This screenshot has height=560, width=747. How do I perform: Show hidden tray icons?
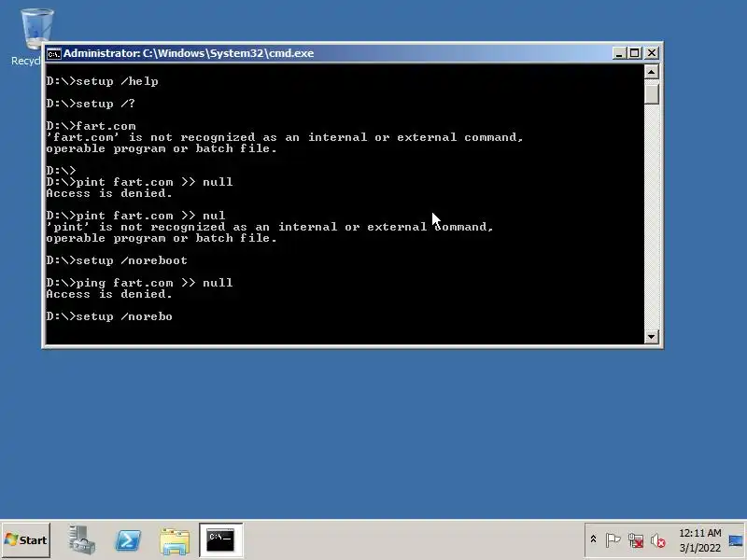point(593,539)
